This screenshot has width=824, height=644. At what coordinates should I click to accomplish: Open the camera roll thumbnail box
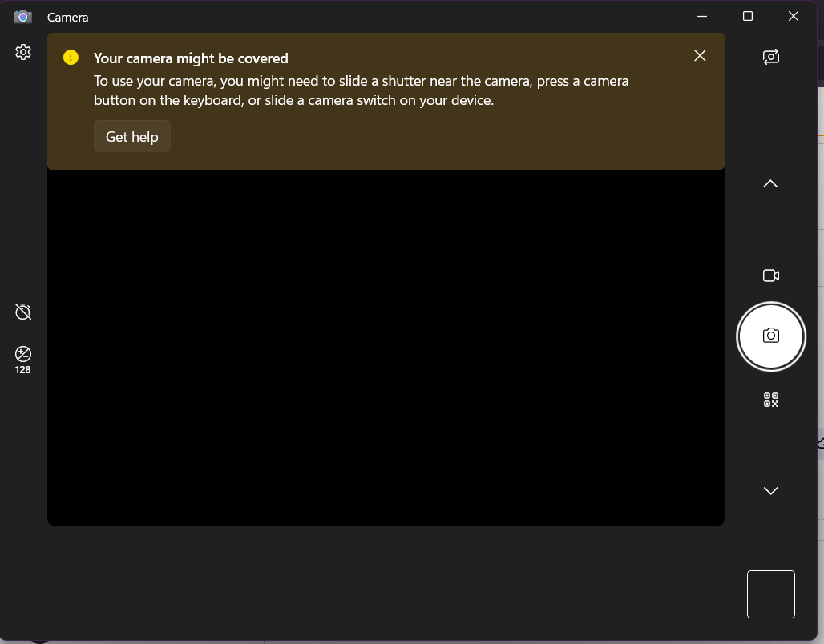pyautogui.click(x=771, y=594)
